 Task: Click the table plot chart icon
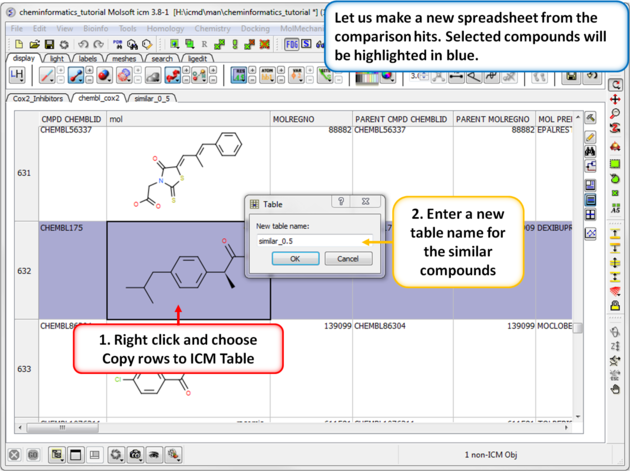590,233
